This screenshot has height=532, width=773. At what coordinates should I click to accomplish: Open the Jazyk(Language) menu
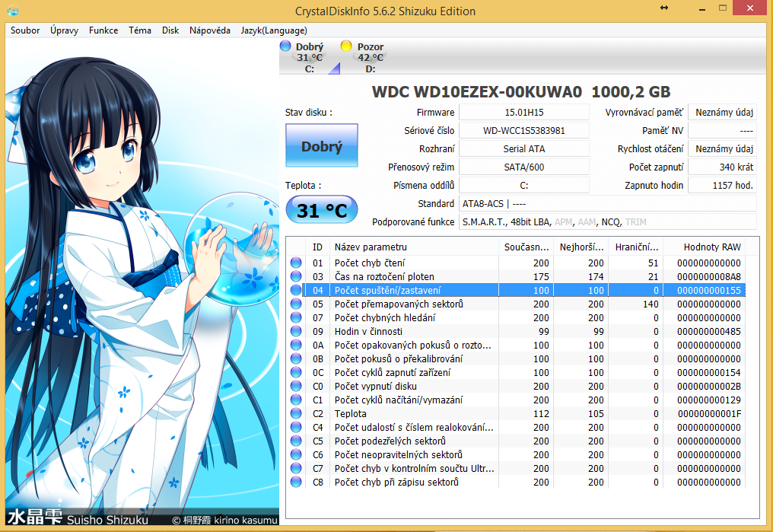pos(274,30)
